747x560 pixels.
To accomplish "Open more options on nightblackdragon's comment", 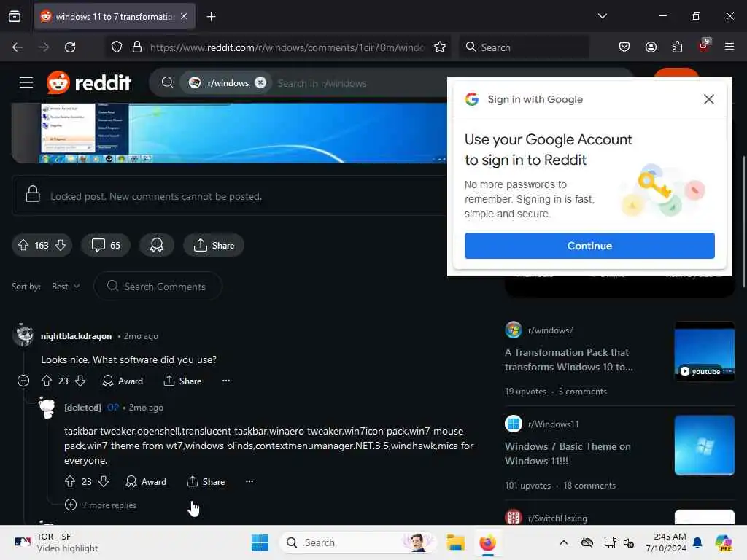I will (x=226, y=381).
